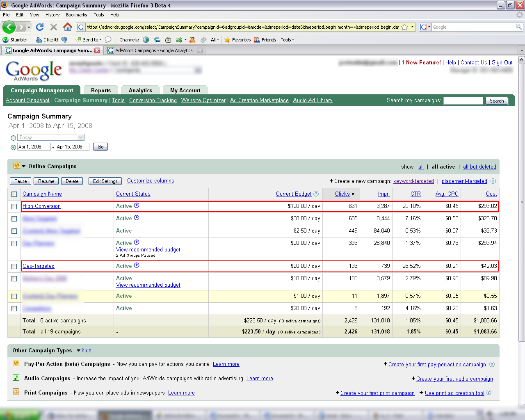525x420 pixels.
Task: Click the speech bubble comment icon
Action: (x=108, y=40)
